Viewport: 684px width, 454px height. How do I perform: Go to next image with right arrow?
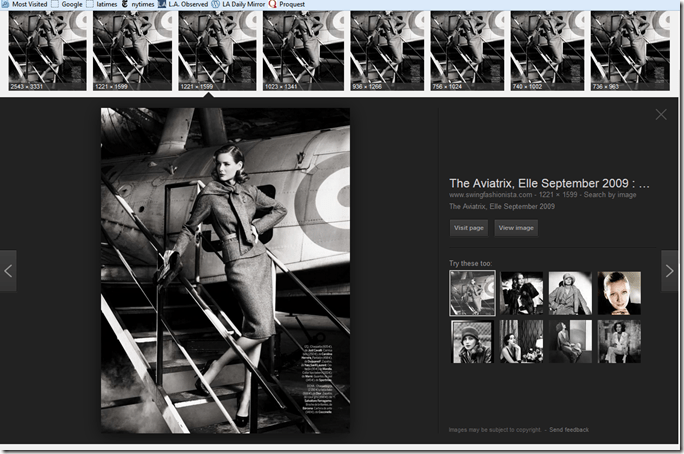point(669,270)
